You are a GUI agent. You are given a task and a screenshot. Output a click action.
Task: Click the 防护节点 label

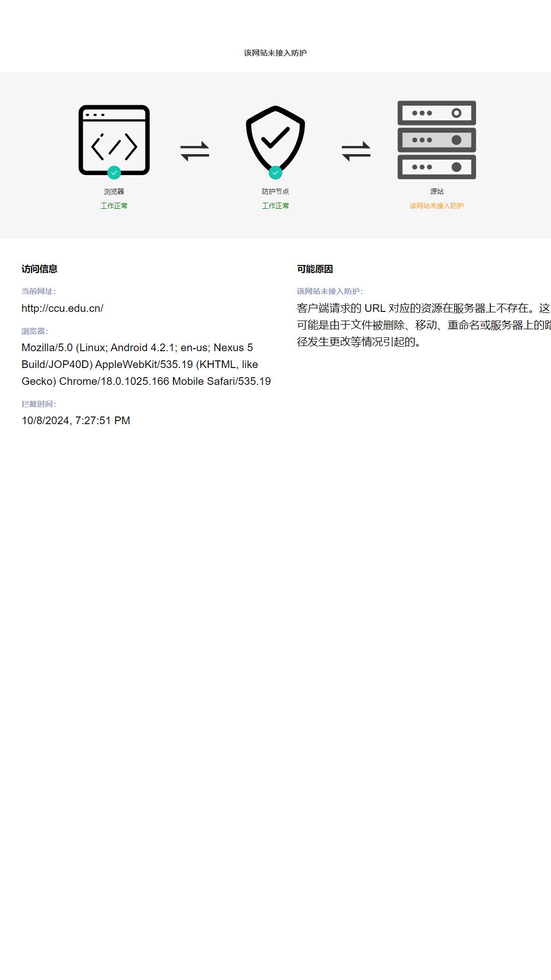(x=275, y=191)
